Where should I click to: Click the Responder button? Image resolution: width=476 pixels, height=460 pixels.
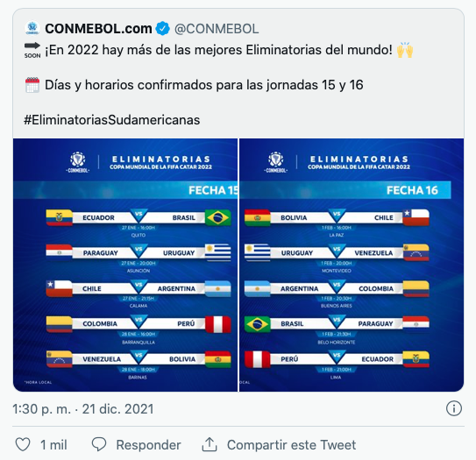point(148,445)
